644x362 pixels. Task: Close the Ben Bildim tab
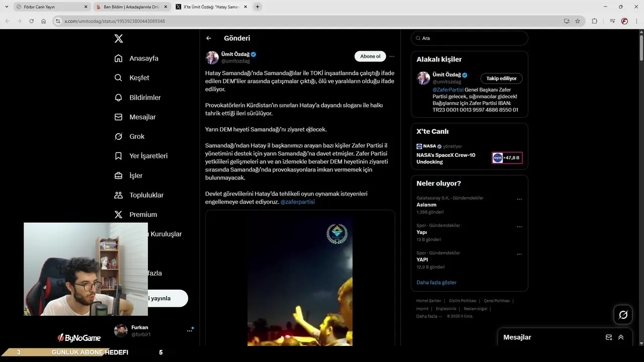(x=166, y=7)
